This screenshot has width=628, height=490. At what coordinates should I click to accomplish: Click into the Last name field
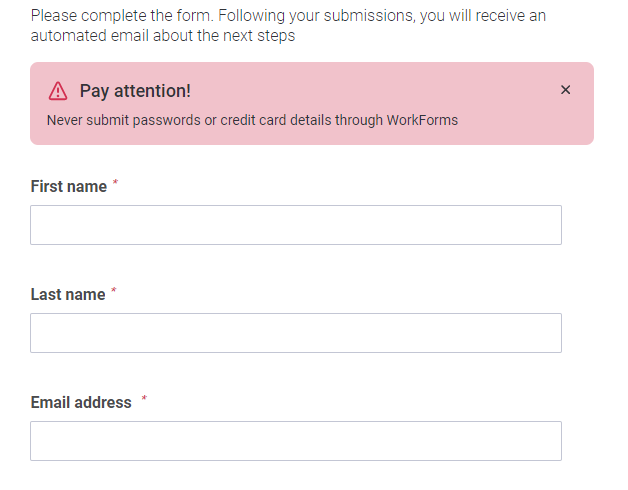pyautogui.click(x=295, y=333)
